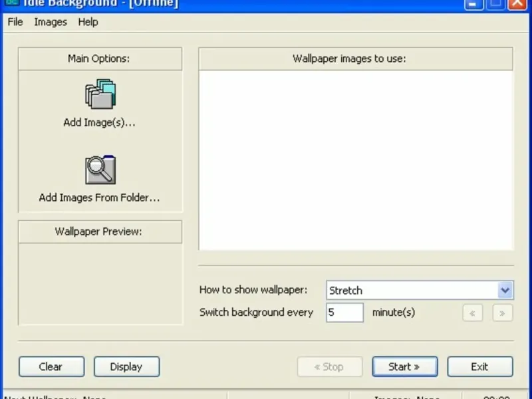This screenshot has height=399, width=532.
Task: Open the Help menu
Action: click(88, 22)
